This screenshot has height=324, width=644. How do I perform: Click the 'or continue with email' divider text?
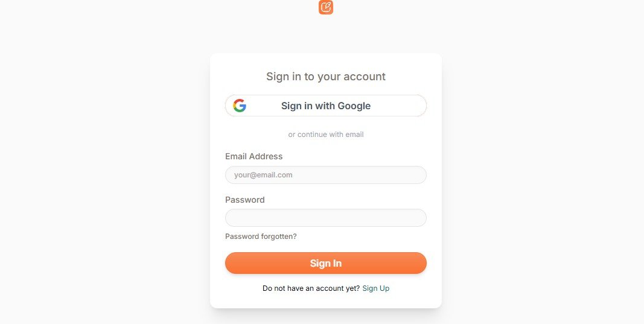coord(326,135)
